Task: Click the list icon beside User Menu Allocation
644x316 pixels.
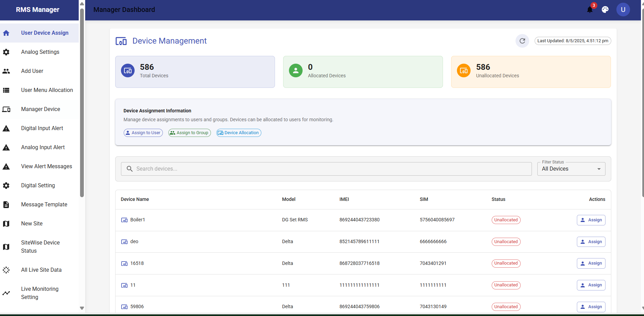Action: pos(6,90)
